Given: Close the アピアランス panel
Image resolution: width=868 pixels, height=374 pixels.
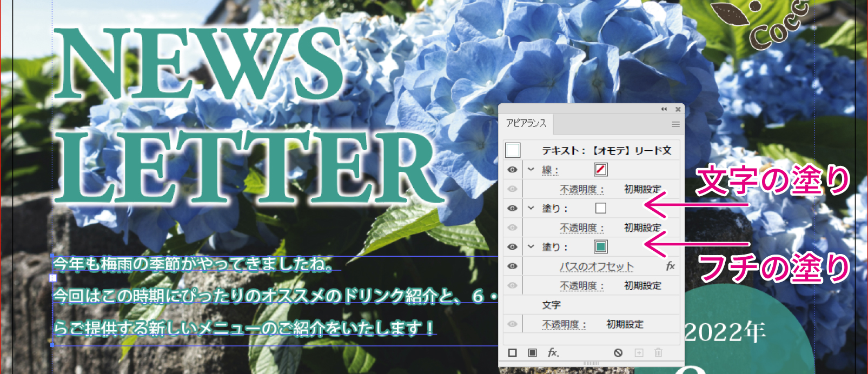Looking at the screenshot, I should coord(678,109).
